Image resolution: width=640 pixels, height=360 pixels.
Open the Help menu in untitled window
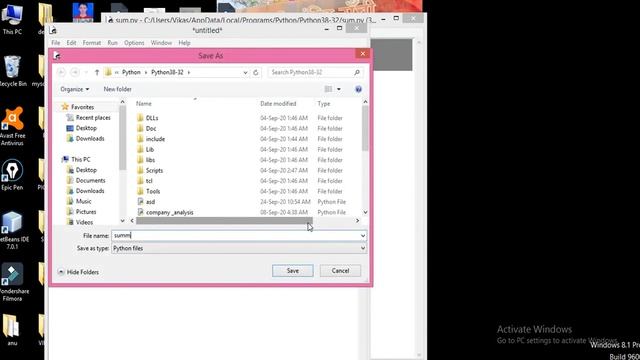(x=184, y=43)
